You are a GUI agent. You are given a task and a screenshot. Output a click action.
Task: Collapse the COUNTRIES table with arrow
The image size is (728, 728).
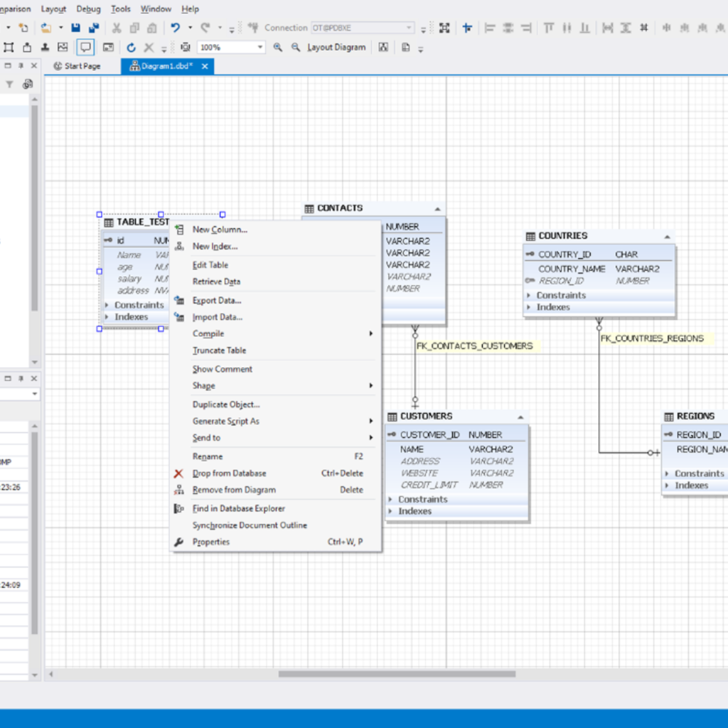pyautogui.click(x=667, y=237)
